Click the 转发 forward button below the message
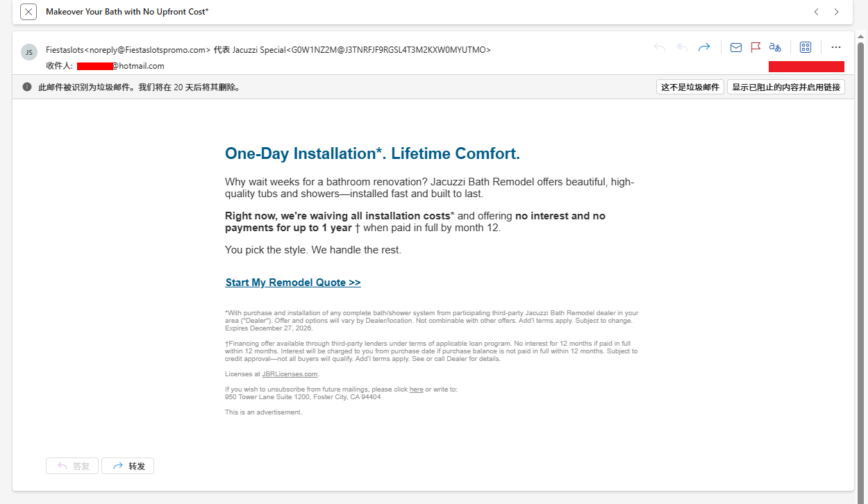The image size is (868, 504). point(128,466)
